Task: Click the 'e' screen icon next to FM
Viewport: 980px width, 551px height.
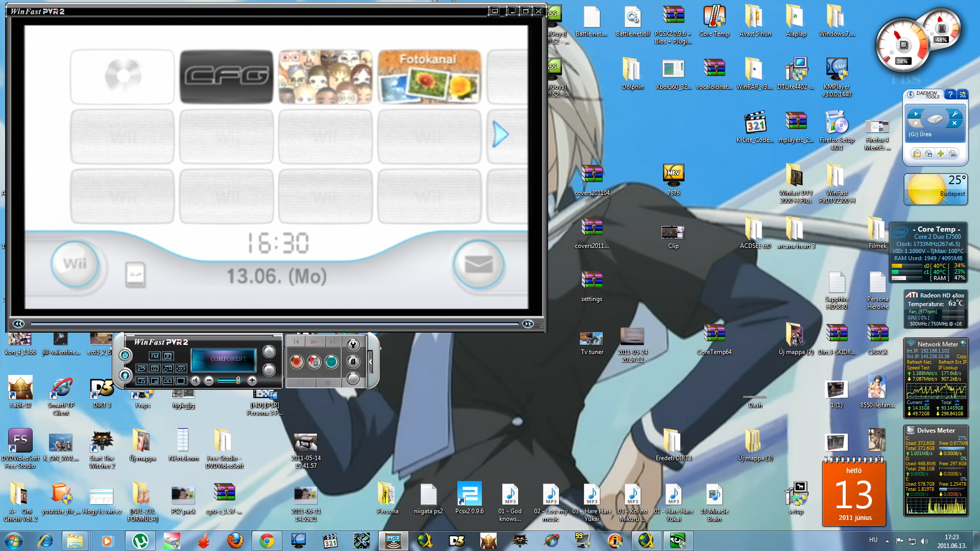Action: 168,356
